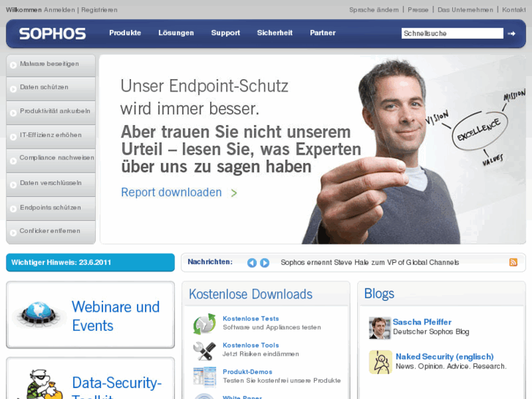The image size is (532, 399).
Task: Click bullet icon beside Malware beseitigen
Action: point(13,65)
